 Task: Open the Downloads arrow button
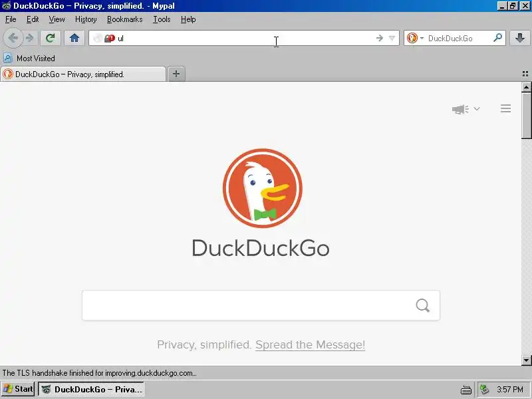519,38
